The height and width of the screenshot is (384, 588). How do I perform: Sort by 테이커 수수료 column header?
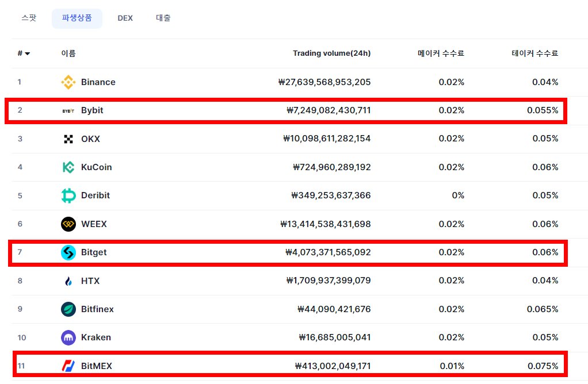pos(534,53)
